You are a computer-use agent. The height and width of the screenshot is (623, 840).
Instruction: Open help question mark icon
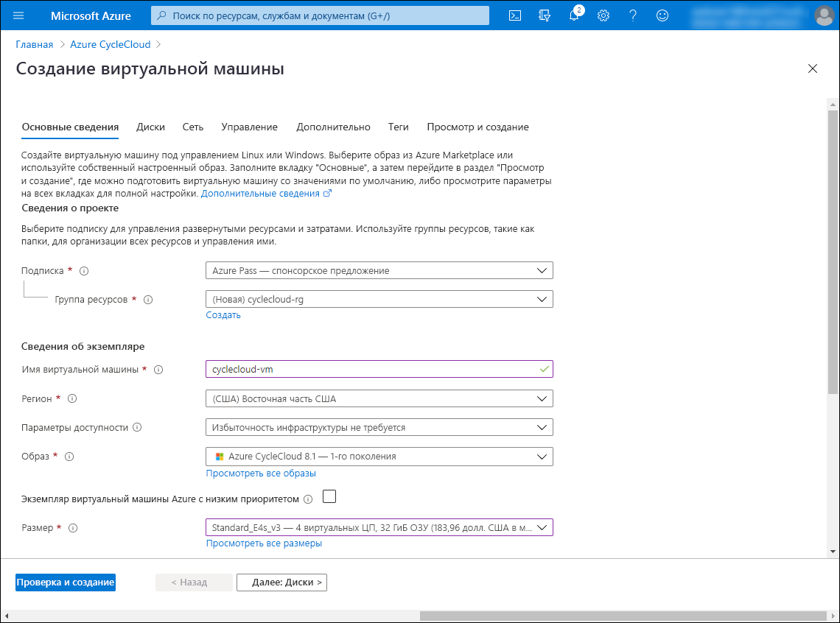point(633,15)
